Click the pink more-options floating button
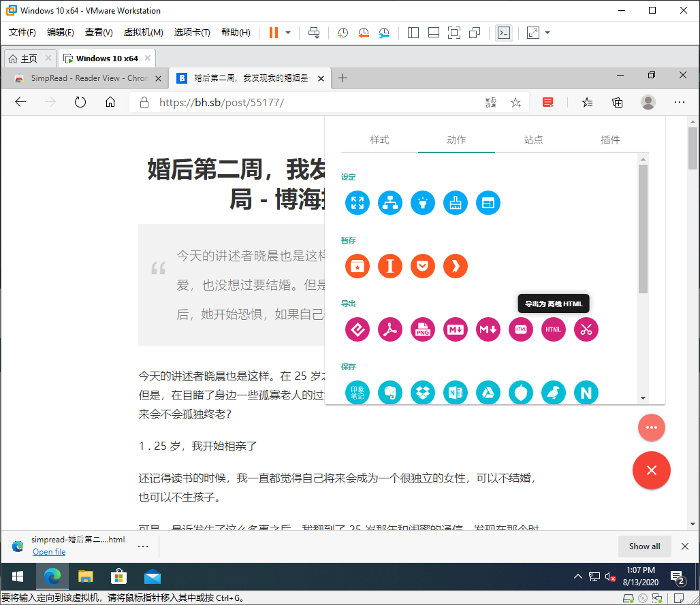Image resolution: width=700 pixels, height=605 pixels. [652, 427]
